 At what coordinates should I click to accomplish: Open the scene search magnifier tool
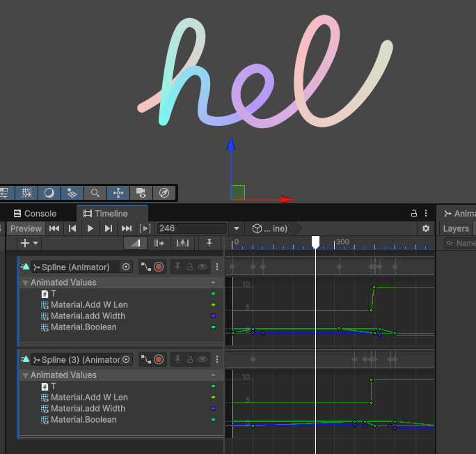(x=95, y=193)
